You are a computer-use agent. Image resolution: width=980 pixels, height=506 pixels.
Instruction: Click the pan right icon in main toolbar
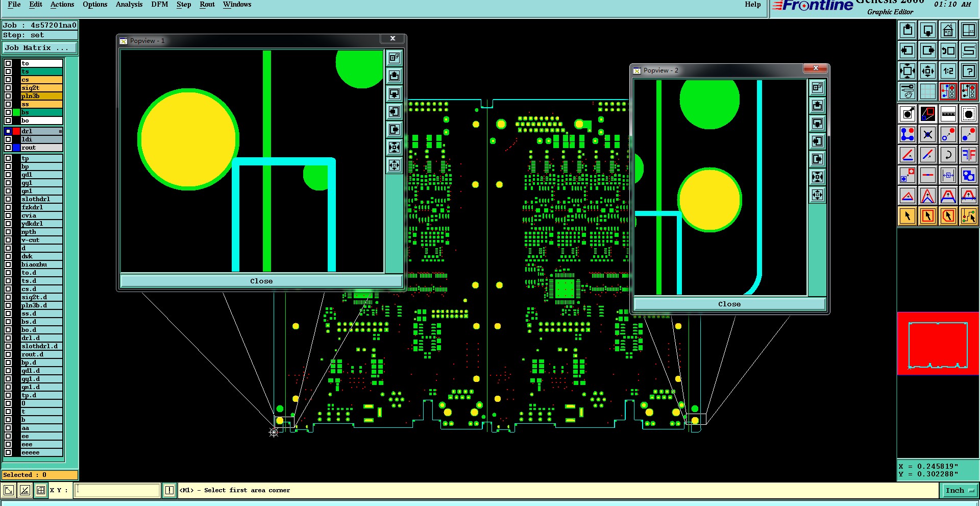928,51
